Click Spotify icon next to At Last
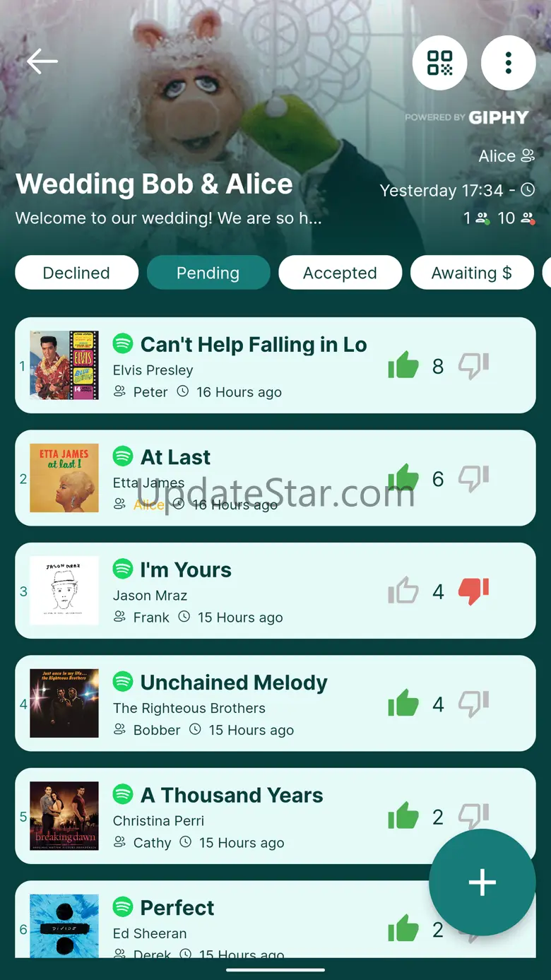Screen dimensions: 551x980 click(123, 456)
